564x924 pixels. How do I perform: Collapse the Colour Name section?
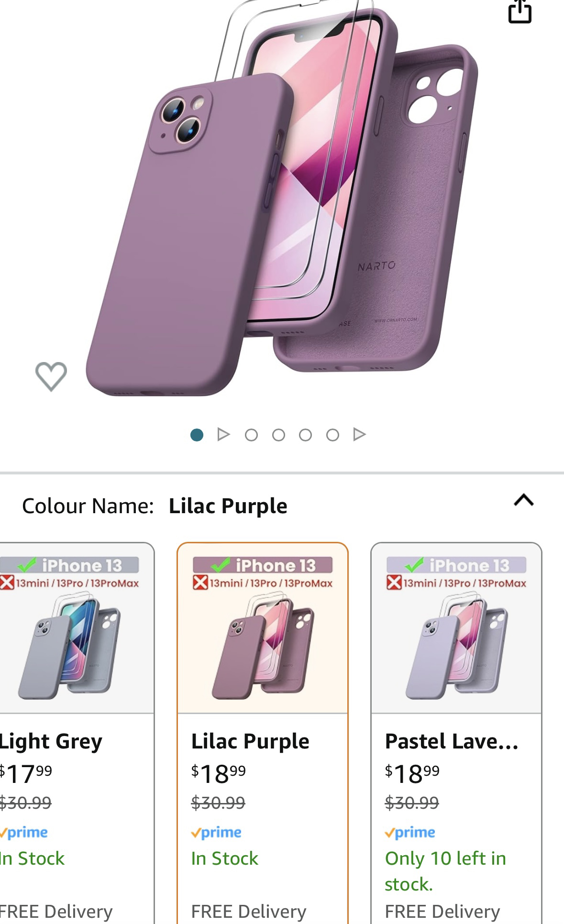(x=523, y=500)
